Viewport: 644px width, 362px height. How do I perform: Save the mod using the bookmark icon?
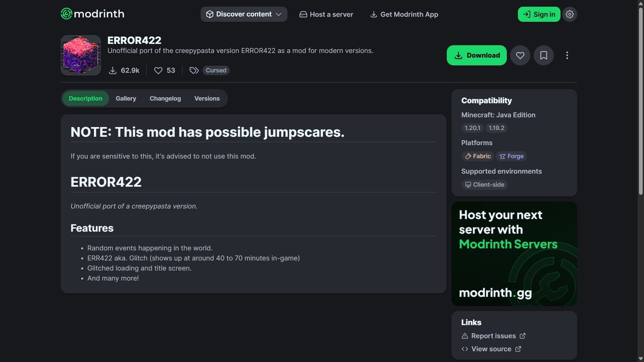coord(543,55)
